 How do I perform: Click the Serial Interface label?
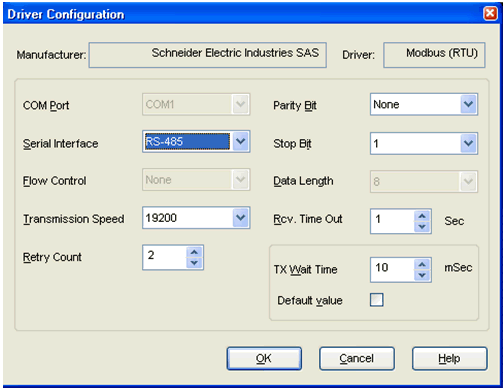click(x=61, y=144)
